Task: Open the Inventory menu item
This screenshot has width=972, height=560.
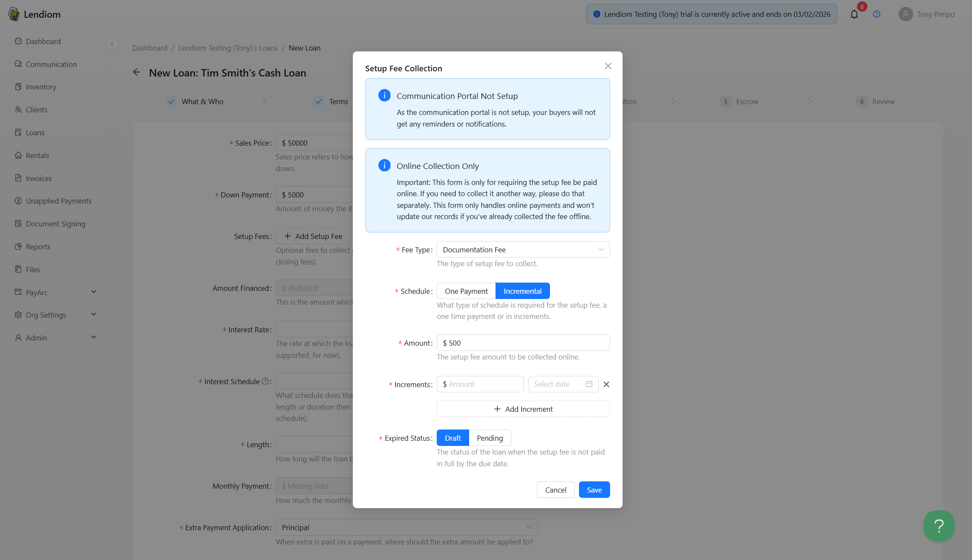Action: [x=56, y=87]
